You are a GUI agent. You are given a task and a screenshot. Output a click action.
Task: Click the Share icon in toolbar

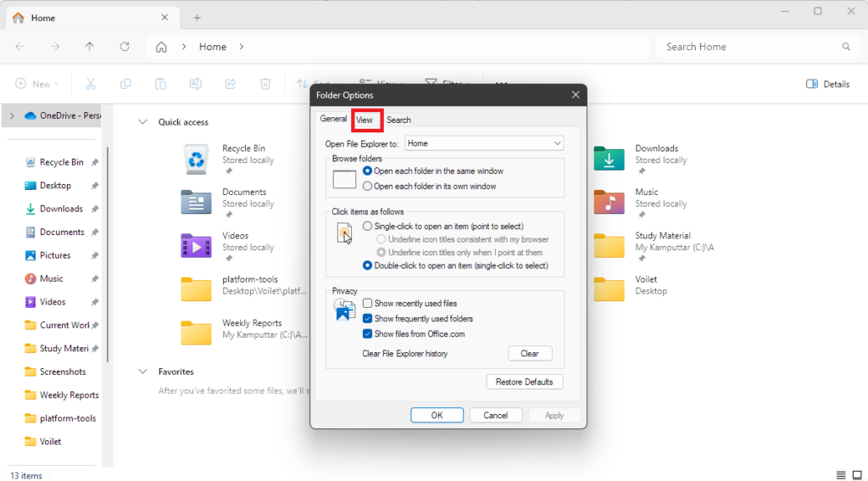230,84
